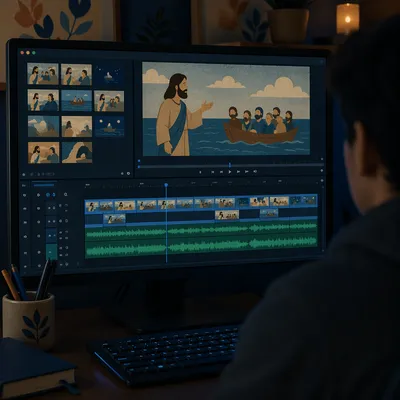Select the lower green audio waveform clip
The width and height of the screenshot is (400, 400).
coord(201,246)
